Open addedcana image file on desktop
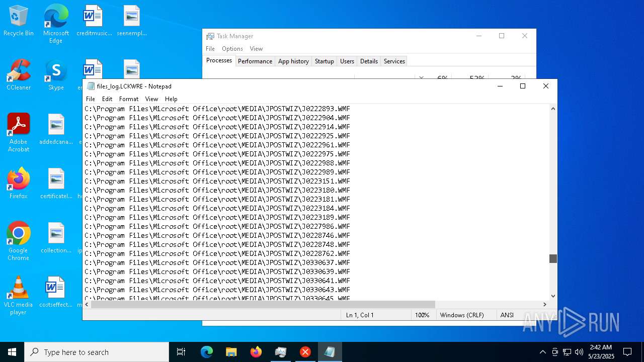644x362 pixels. (56, 130)
